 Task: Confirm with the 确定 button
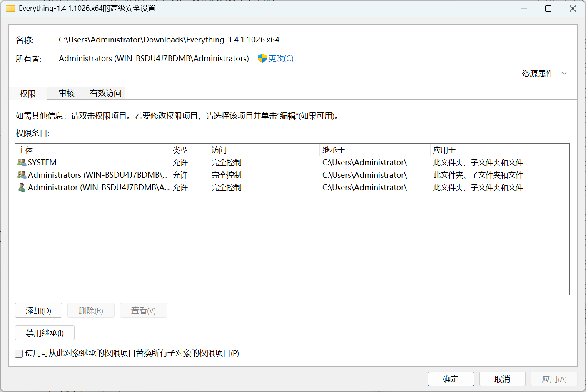click(x=451, y=379)
